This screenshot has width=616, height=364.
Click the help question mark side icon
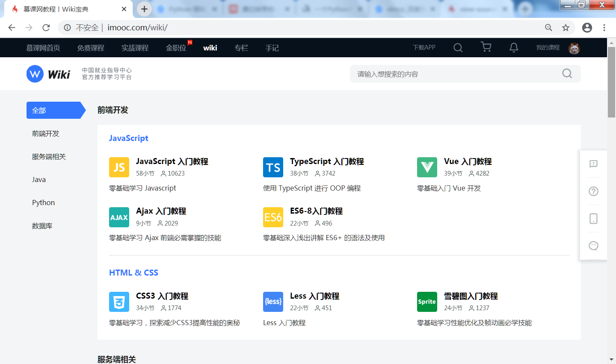point(593,191)
